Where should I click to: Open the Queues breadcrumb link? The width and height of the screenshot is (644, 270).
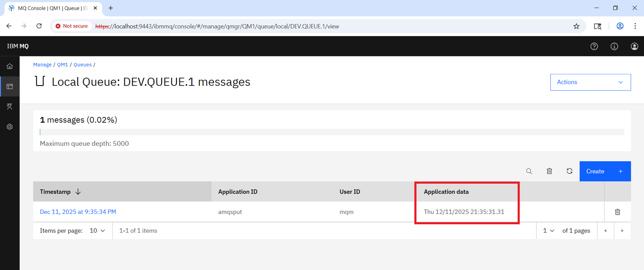click(82, 65)
